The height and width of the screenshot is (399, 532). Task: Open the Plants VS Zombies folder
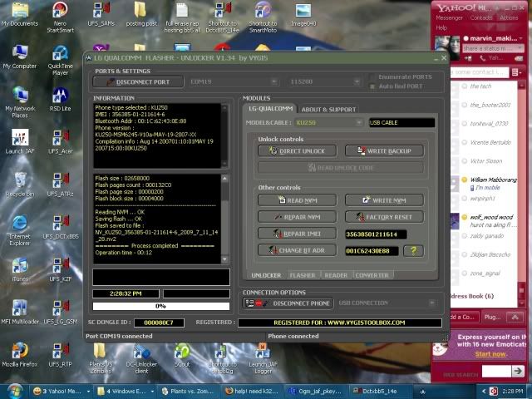tap(101, 358)
